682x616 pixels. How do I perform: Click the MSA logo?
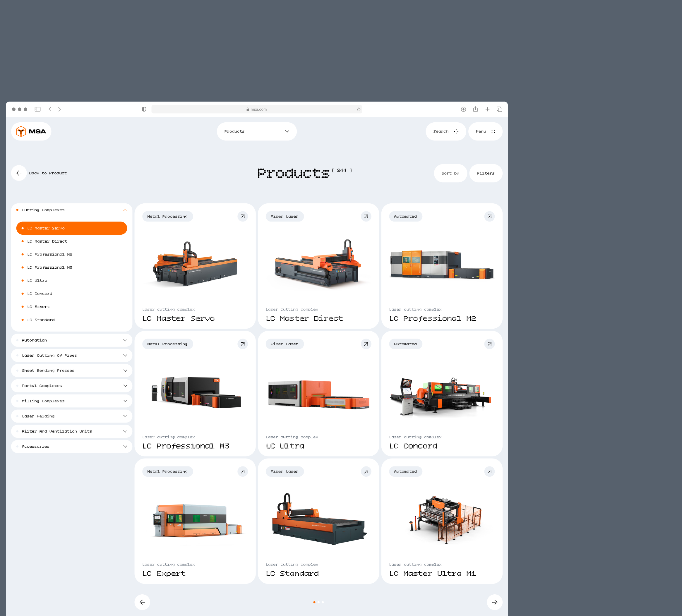coord(31,131)
